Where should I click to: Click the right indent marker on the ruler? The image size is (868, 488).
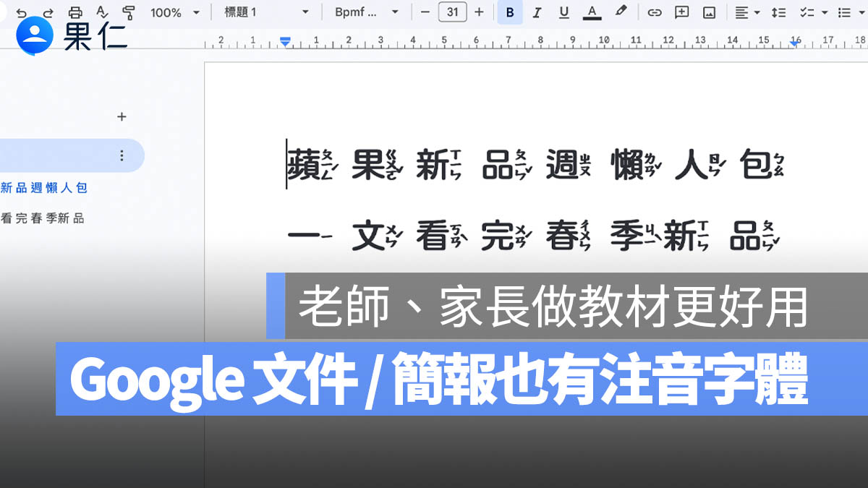(x=795, y=43)
